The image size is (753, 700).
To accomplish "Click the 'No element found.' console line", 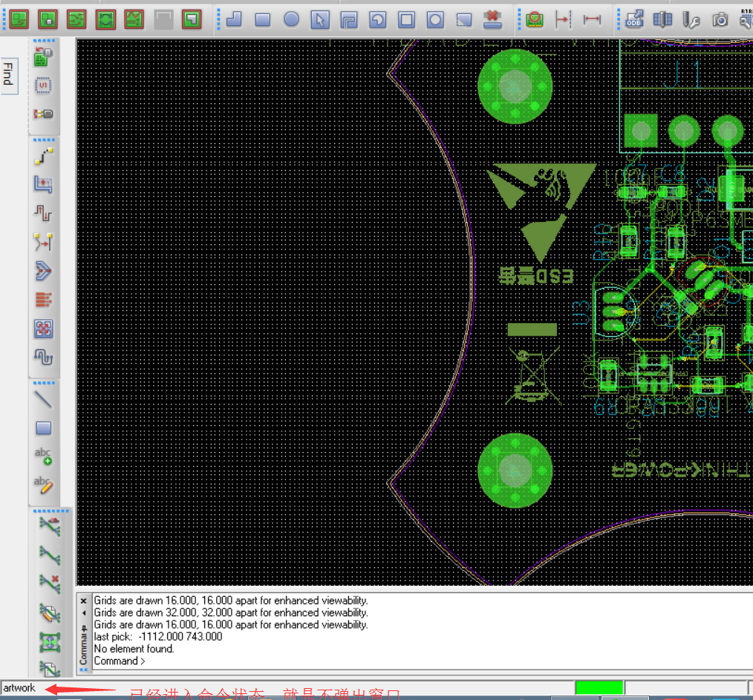I will 134,649.
